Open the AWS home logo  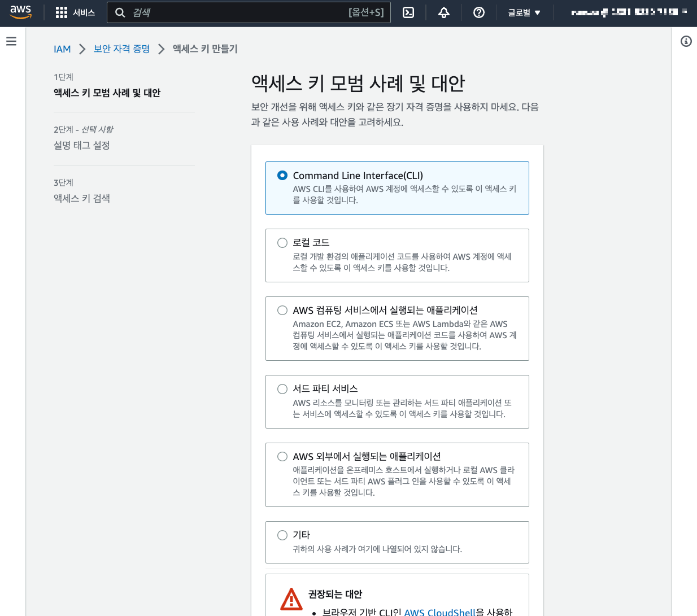tap(21, 12)
